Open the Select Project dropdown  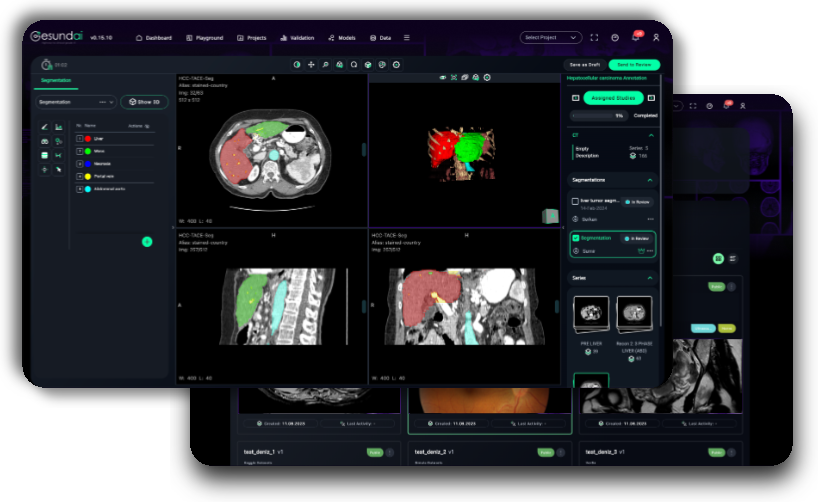tap(551, 38)
